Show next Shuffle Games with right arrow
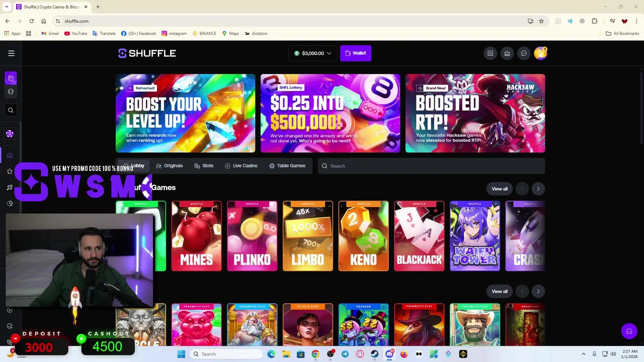 point(538,189)
